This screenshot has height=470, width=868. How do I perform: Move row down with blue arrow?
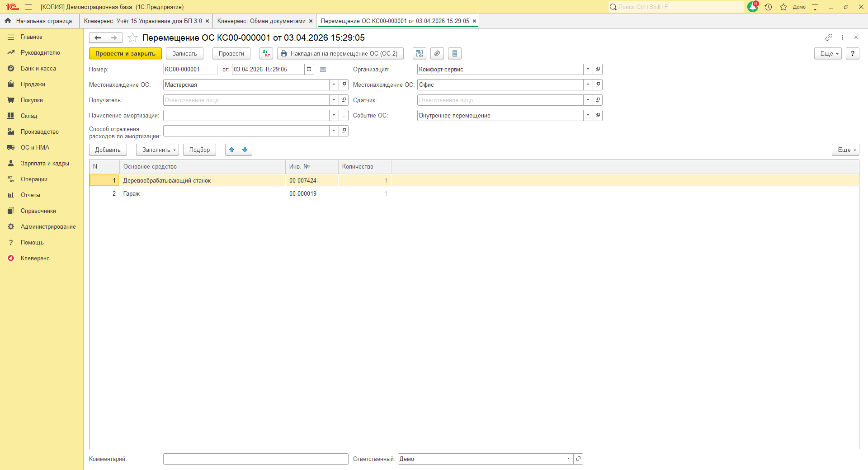[245, 150]
